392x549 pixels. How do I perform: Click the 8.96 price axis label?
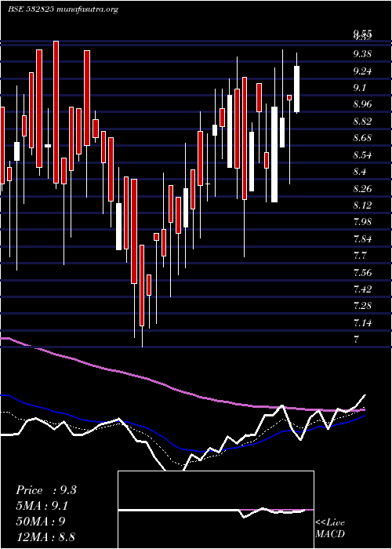click(362, 104)
